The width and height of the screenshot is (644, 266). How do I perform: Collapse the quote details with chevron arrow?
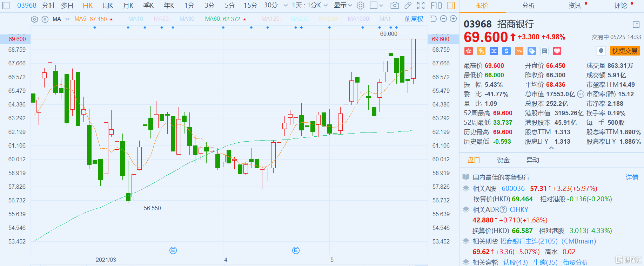[551, 148]
